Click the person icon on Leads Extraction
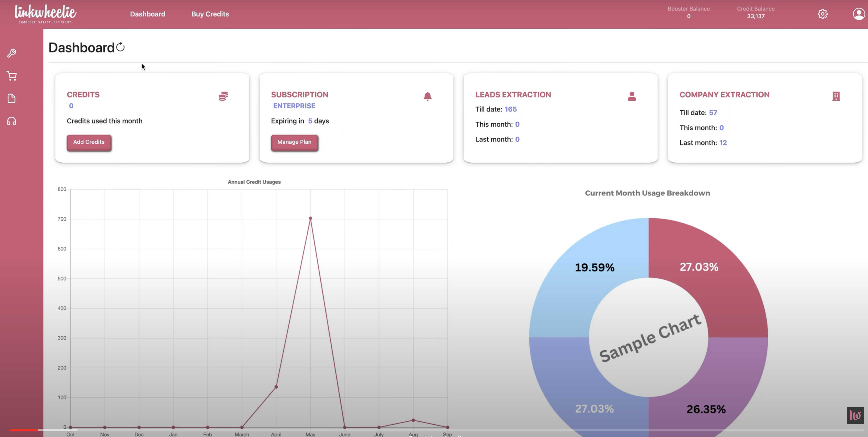 pyautogui.click(x=632, y=96)
